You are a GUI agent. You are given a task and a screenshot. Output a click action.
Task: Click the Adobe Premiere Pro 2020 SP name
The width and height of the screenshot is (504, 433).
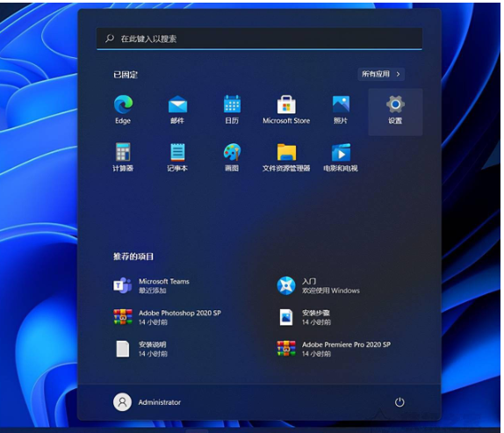[x=347, y=344]
